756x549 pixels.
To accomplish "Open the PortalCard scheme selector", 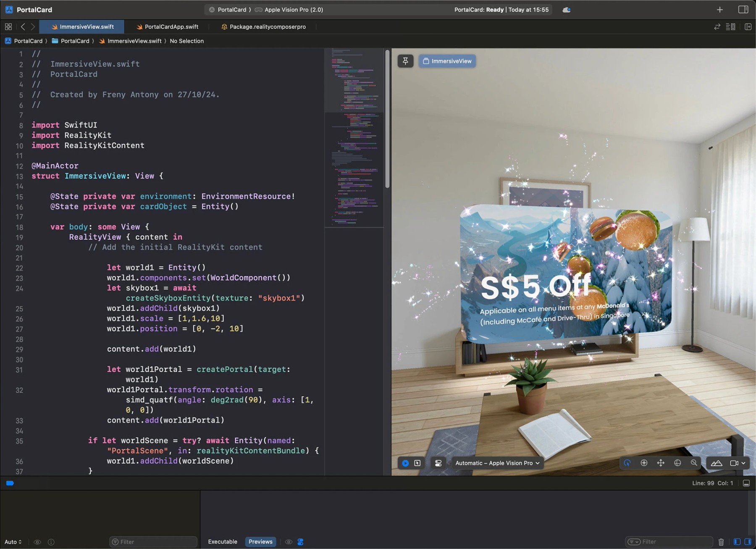I will (x=228, y=10).
